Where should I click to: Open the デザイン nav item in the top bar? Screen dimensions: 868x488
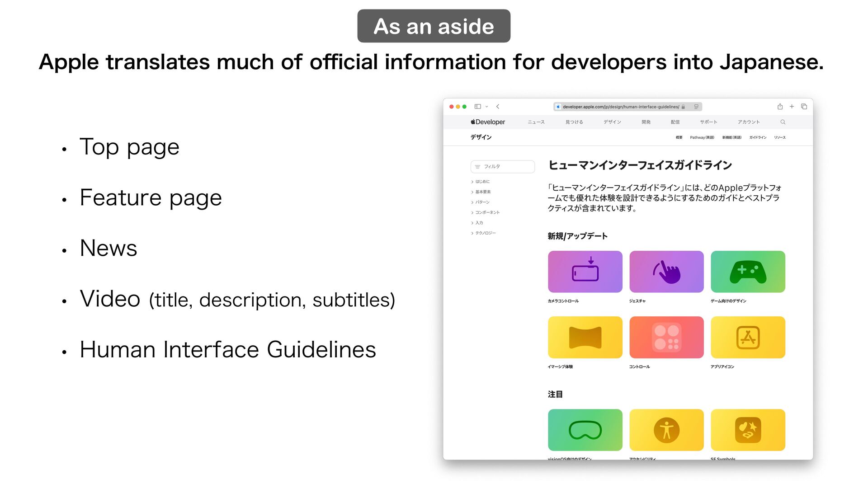612,122
